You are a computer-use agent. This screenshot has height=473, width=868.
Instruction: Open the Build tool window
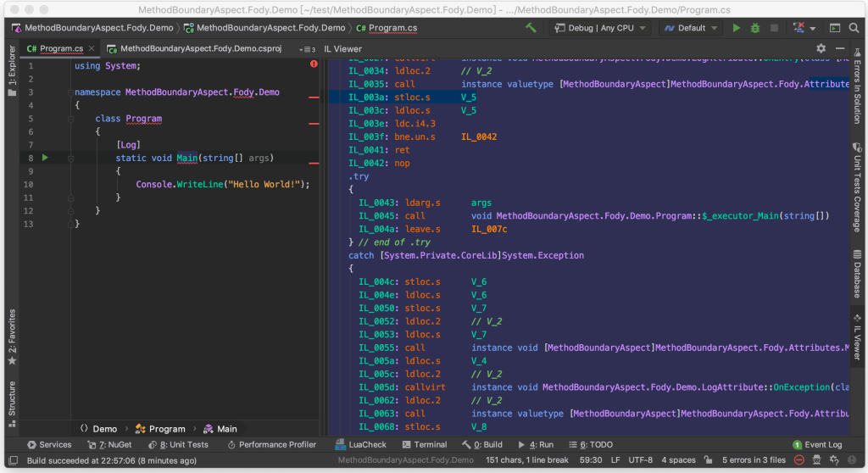pyautogui.click(x=482, y=445)
